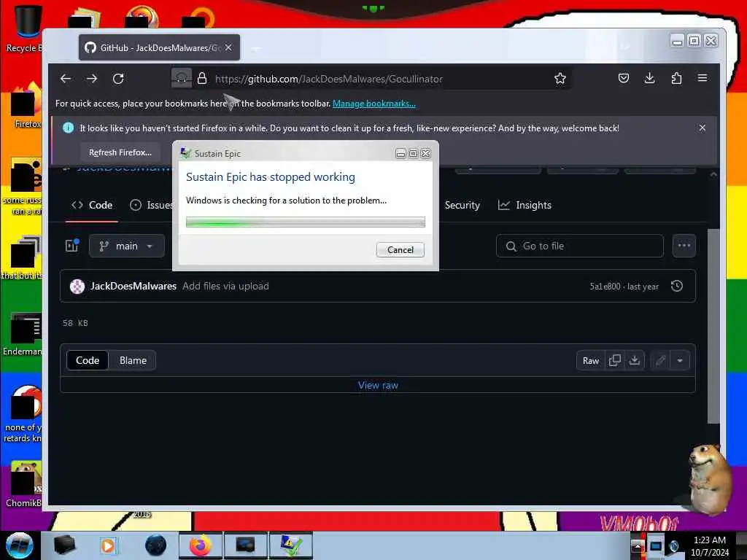Open the Firefox downloads arrow icon

click(x=649, y=79)
